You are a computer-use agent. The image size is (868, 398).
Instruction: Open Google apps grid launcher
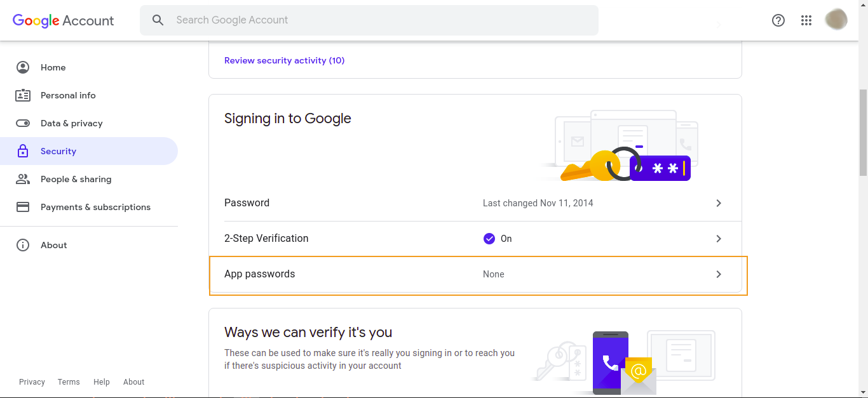(806, 20)
